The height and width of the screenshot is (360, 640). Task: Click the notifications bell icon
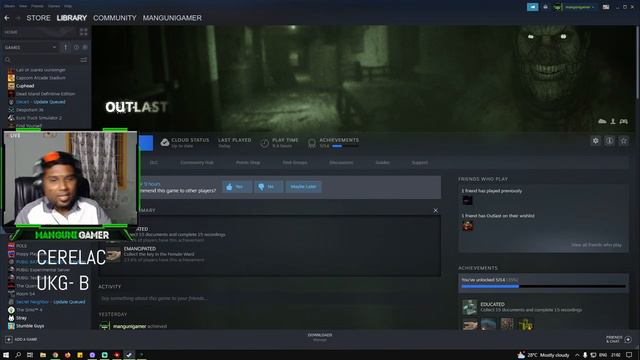[x=545, y=7]
